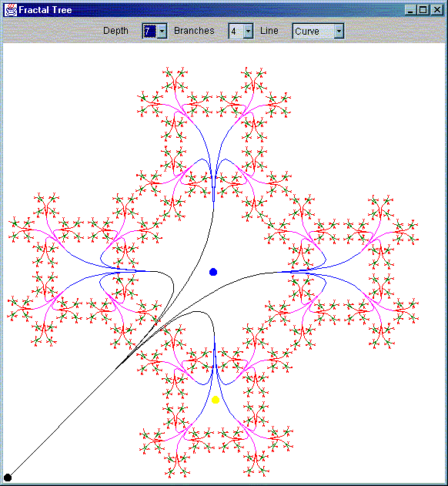The height and width of the screenshot is (486, 448).
Task: Click the Java cup icon in title bar
Action: (x=10, y=10)
